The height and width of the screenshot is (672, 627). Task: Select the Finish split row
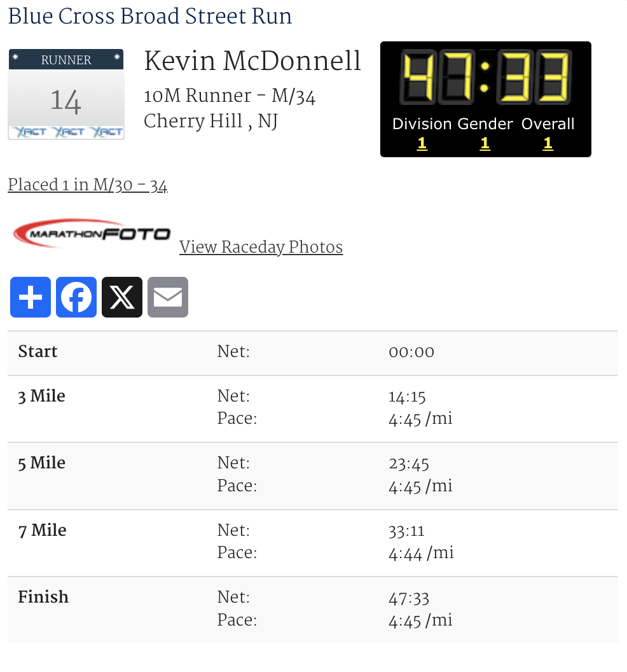[312, 609]
